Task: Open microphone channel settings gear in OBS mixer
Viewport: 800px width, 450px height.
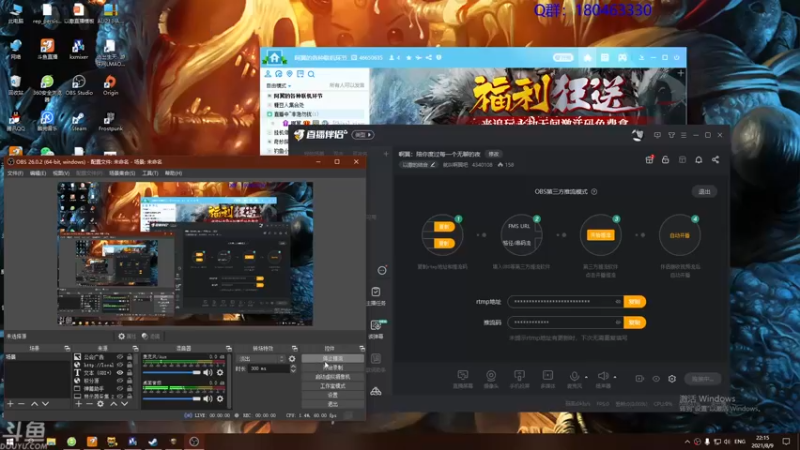Action: pyautogui.click(x=220, y=372)
